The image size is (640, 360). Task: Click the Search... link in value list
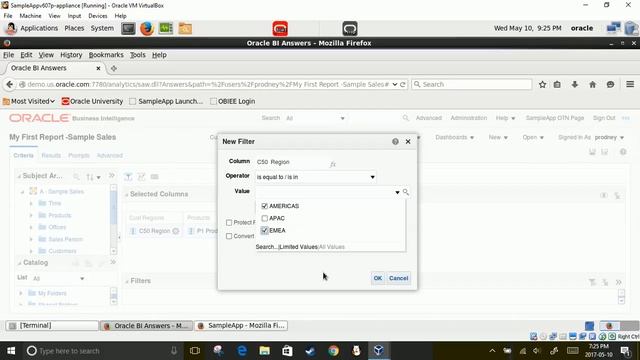(x=267, y=247)
